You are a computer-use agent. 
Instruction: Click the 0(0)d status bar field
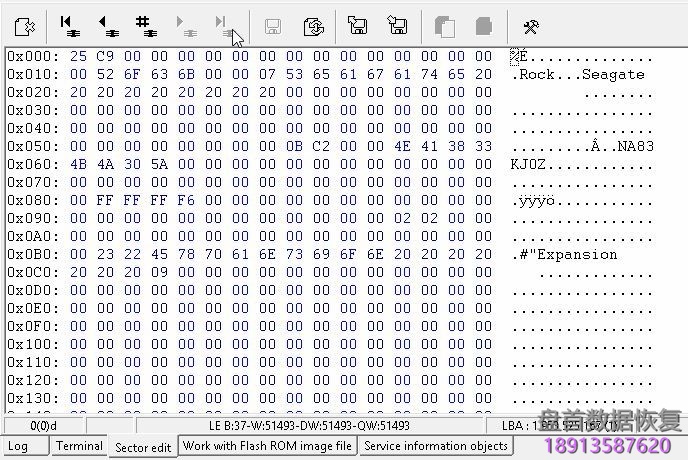click(x=43, y=425)
